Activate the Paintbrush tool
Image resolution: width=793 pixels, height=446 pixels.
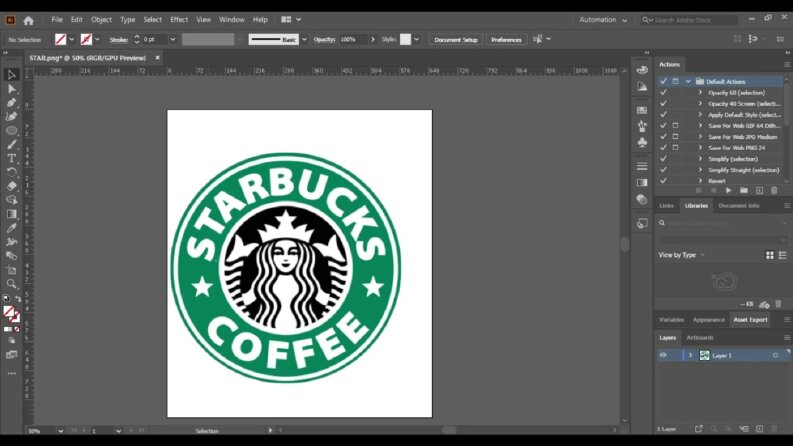11,145
